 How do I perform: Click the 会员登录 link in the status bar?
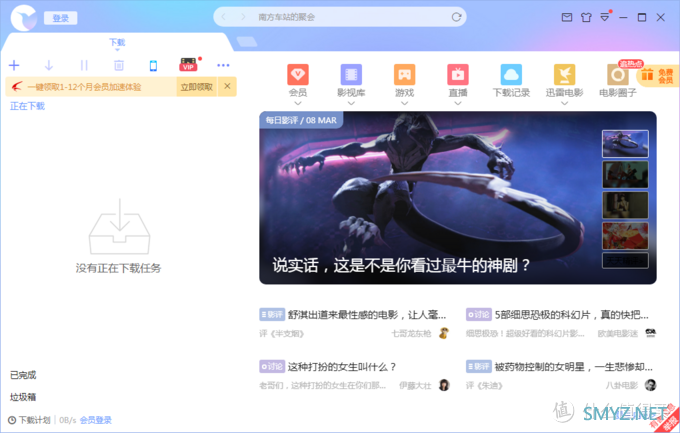95,420
